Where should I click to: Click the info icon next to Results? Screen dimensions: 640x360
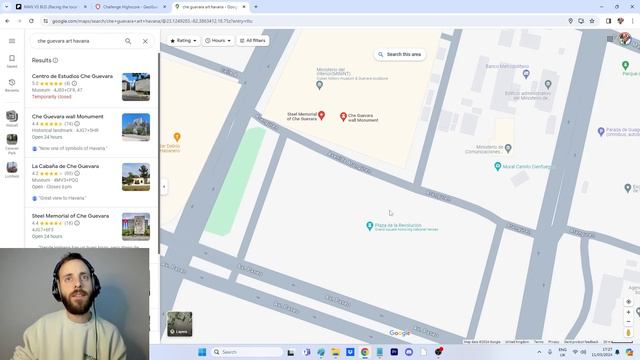[x=56, y=60]
